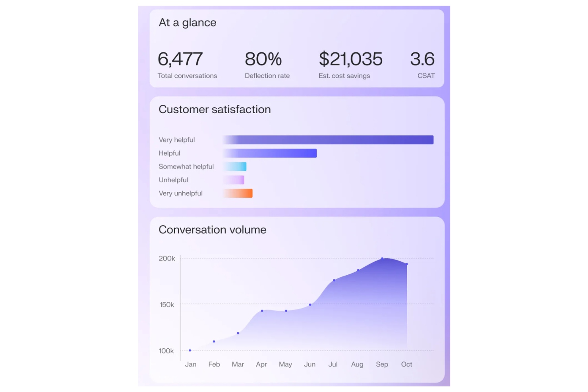Viewport: 588px width, 392px height.
Task: Click the January data point on chart
Action: tap(190, 350)
